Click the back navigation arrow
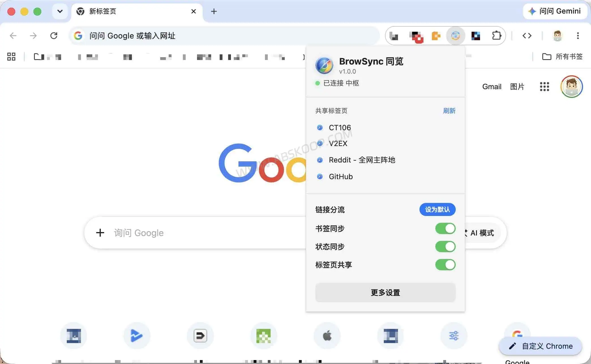 coord(13,36)
